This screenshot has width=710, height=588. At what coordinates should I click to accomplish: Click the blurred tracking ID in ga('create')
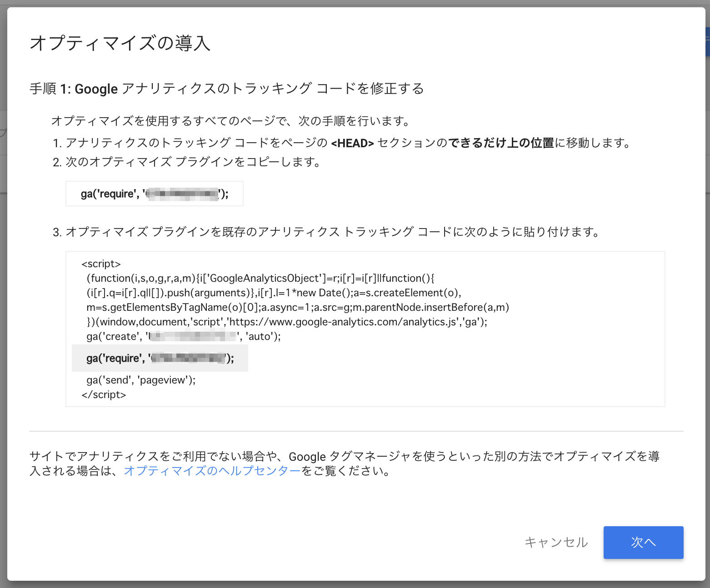click(194, 336)
